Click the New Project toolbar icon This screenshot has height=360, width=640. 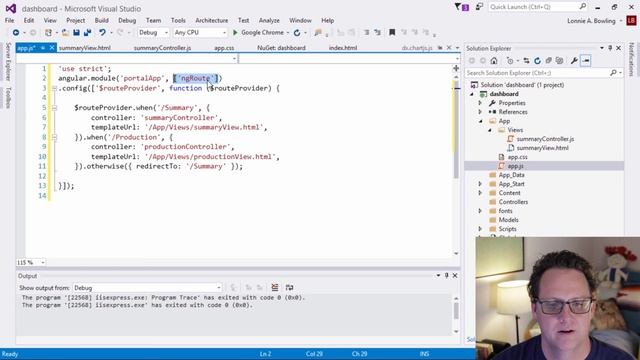click(49, 32)
